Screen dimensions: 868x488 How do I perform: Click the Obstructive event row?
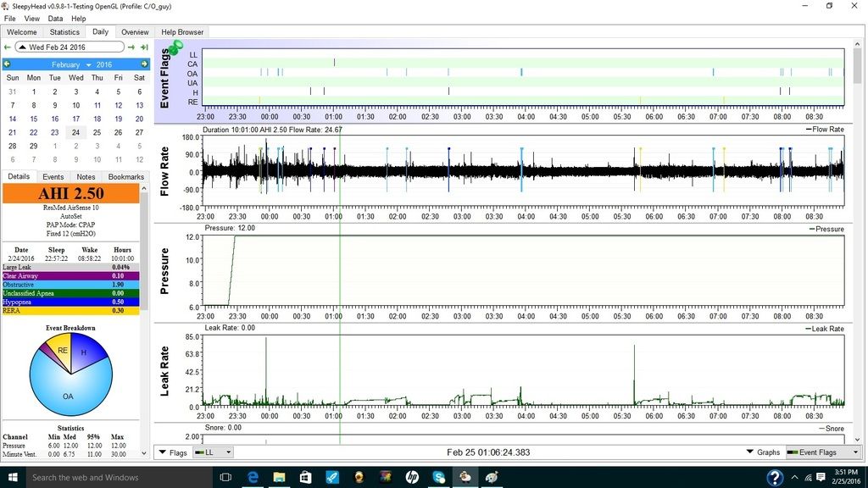coord(71,285)
